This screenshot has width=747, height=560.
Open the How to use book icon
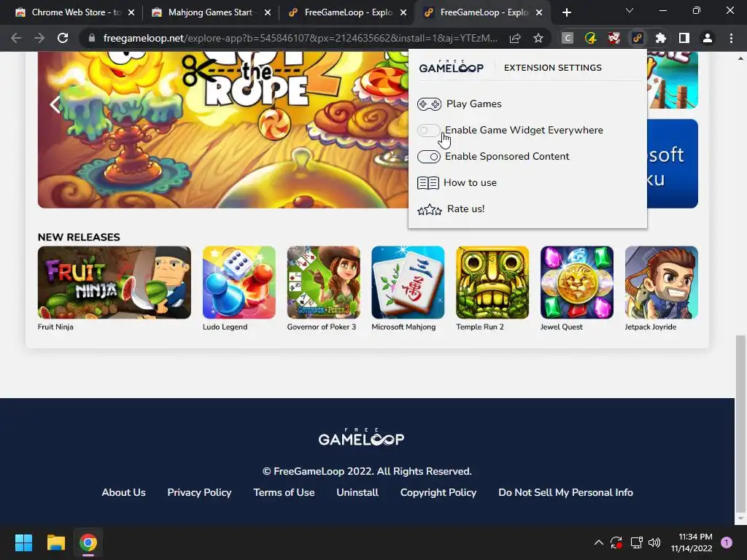pos(427,183)
